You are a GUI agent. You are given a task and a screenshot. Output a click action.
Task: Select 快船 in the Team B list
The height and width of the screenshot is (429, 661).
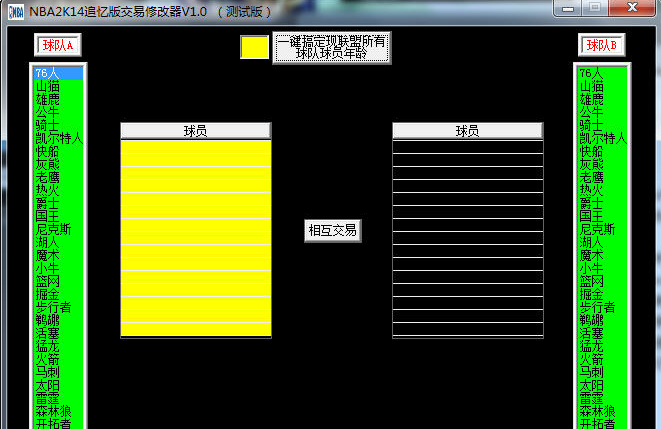pyautogui.click(x=602, y=151)
